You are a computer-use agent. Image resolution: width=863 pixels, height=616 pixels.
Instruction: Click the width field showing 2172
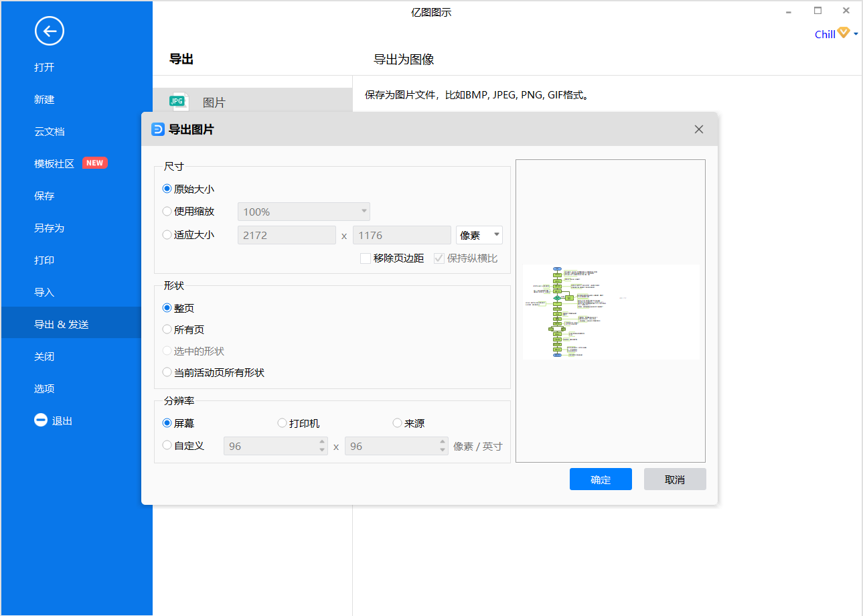(x=287, y=235)
